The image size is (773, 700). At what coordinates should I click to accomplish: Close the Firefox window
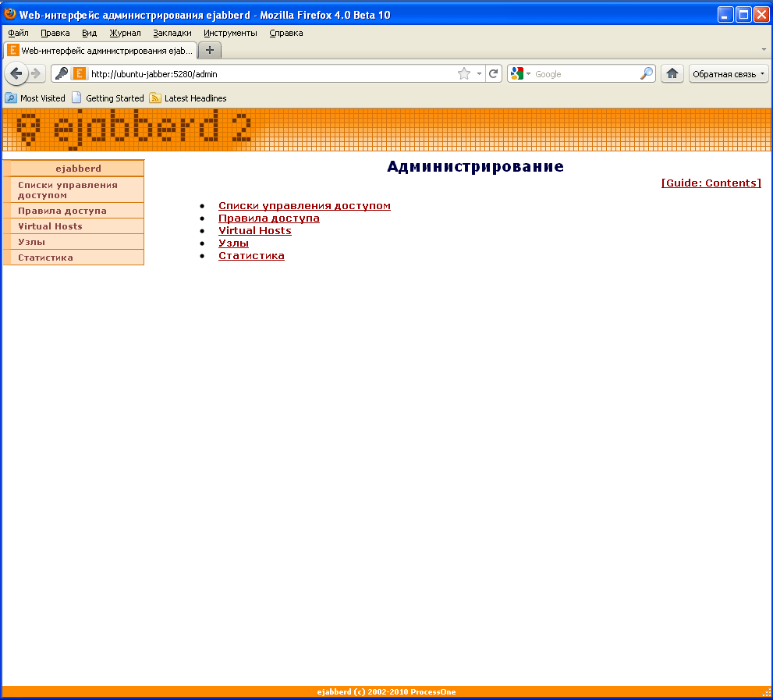pos(761,14)
